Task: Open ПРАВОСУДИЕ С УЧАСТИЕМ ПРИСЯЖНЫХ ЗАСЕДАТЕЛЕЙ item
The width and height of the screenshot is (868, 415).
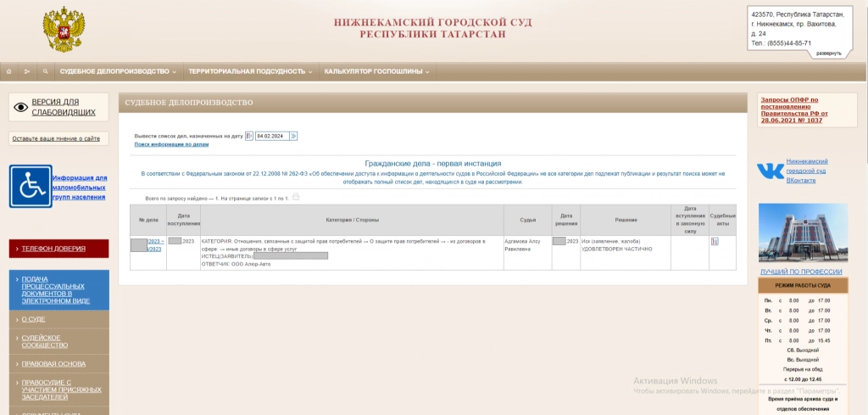Action: pos(58,390)
